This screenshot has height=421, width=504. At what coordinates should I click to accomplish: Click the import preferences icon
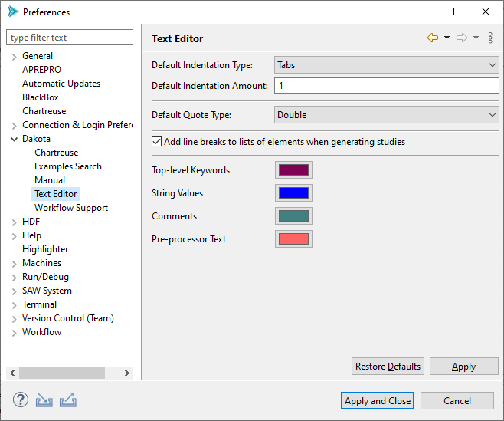click(x=44, y=400)
